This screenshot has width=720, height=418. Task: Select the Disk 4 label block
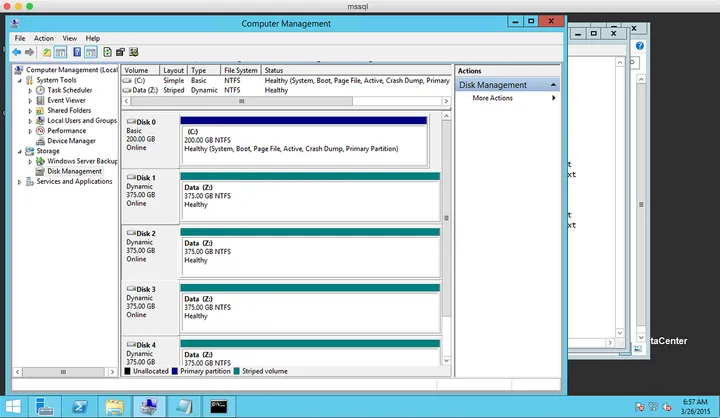[151, 352]
